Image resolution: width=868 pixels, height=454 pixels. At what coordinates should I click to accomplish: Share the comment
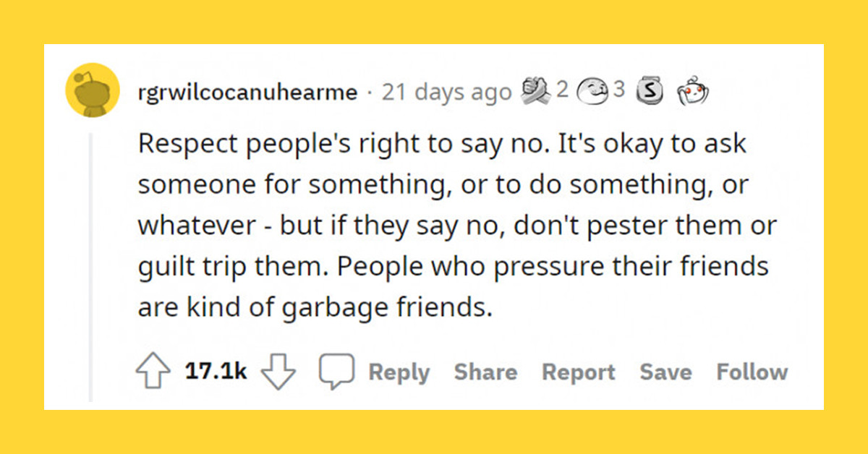pyautogui.click(x=485, y=372)
